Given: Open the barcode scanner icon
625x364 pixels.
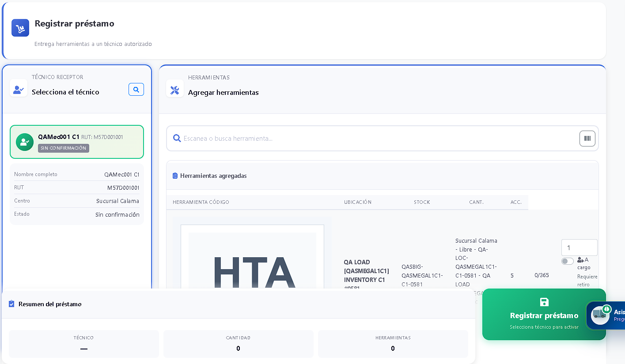Looking at the screenshot, I should (x=587, y=139).
